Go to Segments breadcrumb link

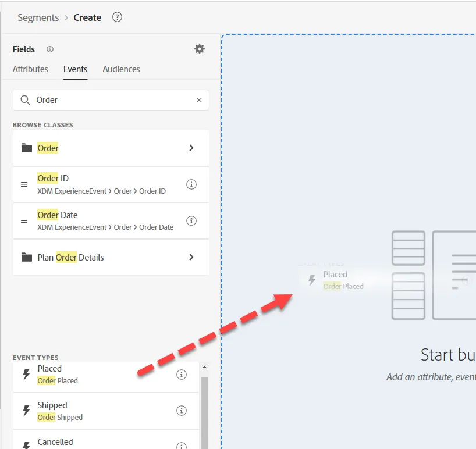click(x=38, y=17)
